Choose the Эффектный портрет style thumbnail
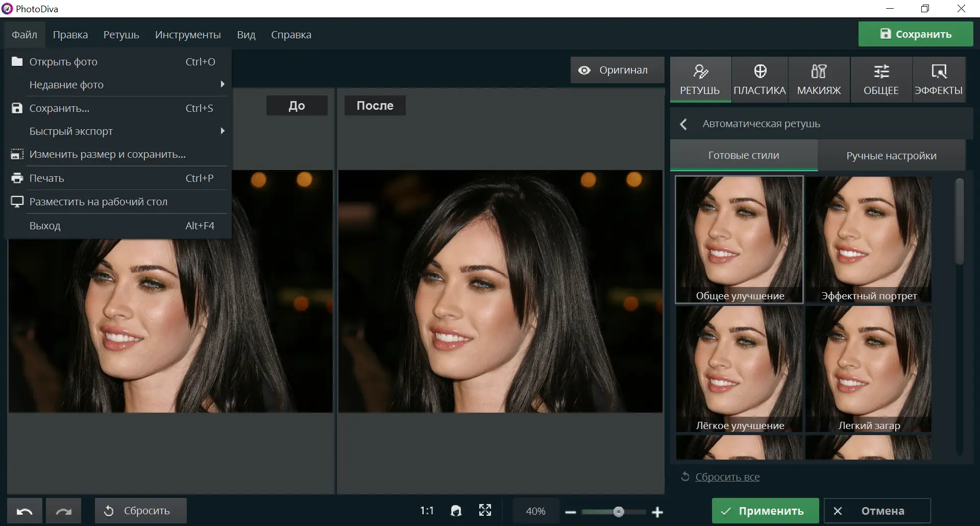Screen dimensions: 980x526 tap(869, 240)
